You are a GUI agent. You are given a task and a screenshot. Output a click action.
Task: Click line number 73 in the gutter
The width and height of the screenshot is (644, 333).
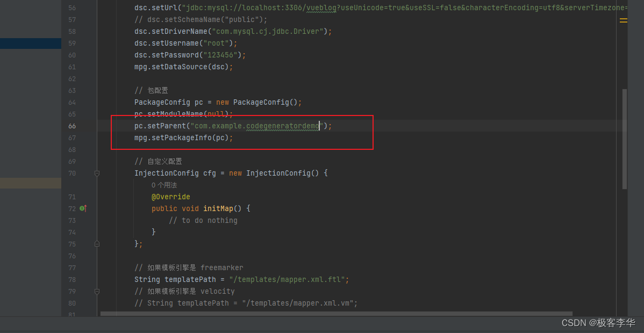pos(71,221)
